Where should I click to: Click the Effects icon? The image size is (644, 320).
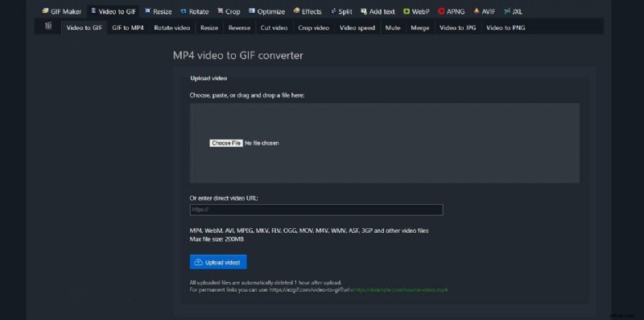tap(296, 11)
